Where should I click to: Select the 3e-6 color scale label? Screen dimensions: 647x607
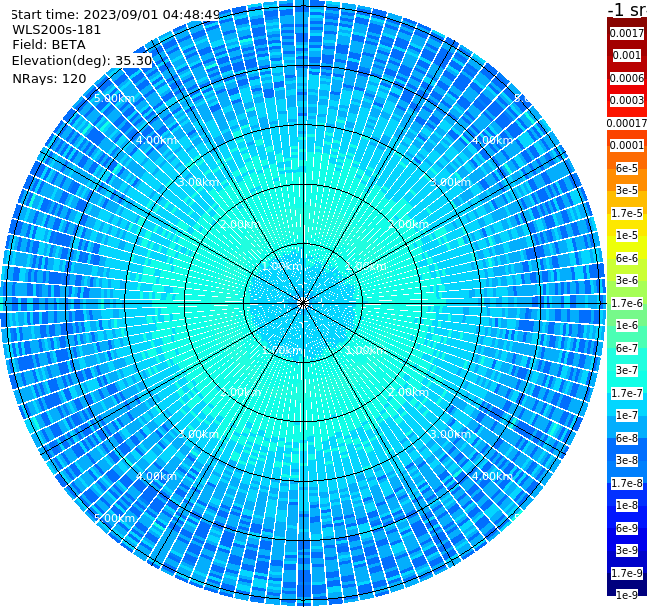click(627, 280)
